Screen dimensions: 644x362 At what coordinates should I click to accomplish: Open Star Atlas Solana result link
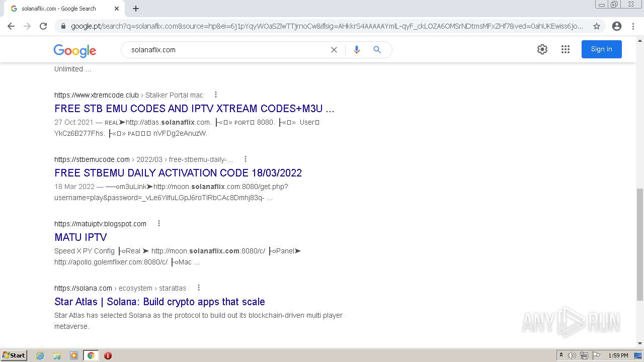click(159, 302)
